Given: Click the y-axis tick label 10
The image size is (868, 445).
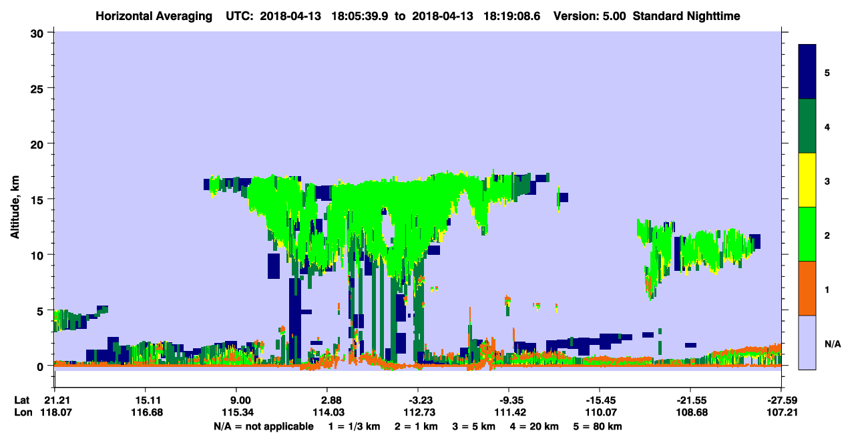Looking at the screenshot, I should [39, 255].
